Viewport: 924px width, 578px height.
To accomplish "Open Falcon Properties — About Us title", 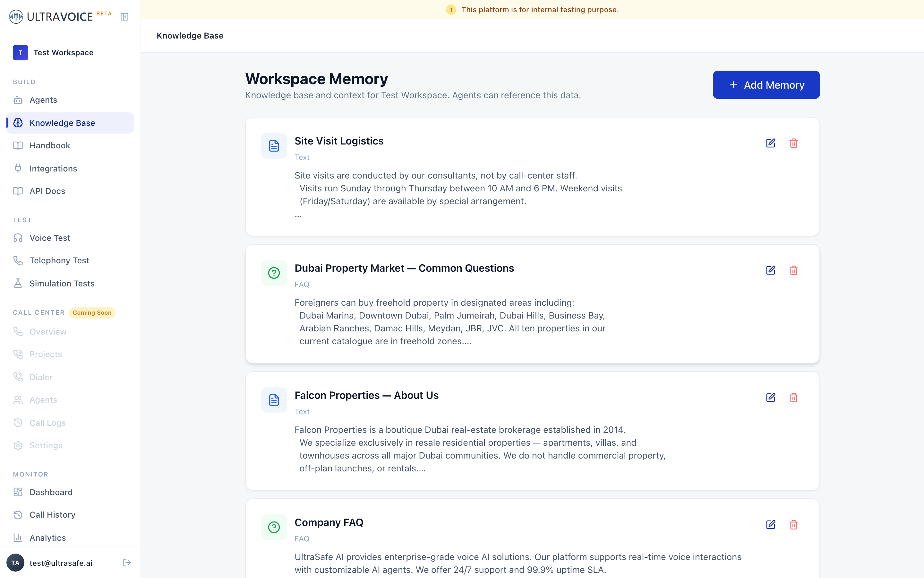I will 366,396.
